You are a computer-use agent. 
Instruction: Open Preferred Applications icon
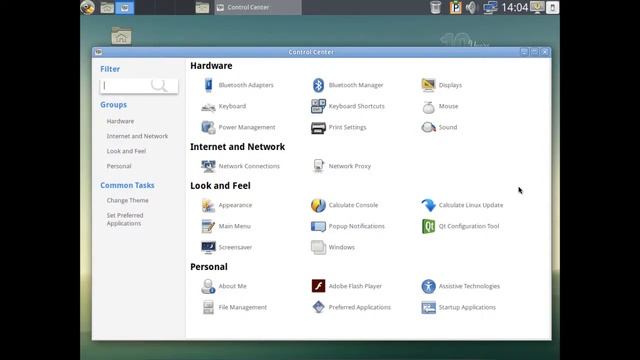point(318,307)
